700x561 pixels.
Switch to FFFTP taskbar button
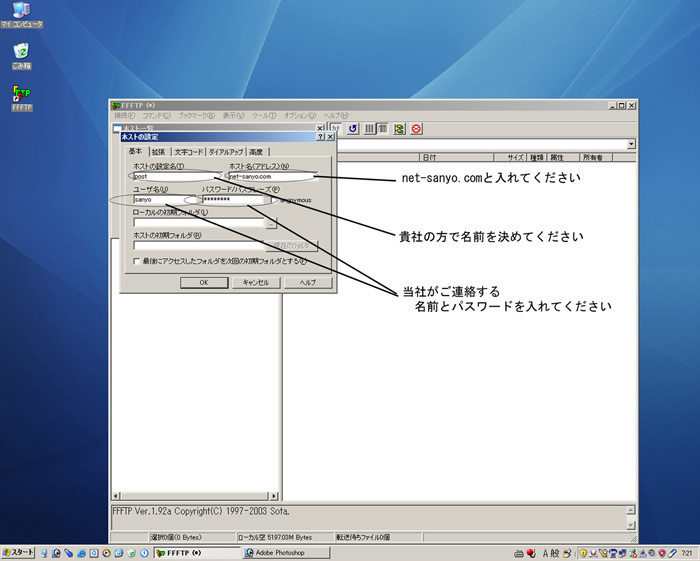click(x=197, y=553)
